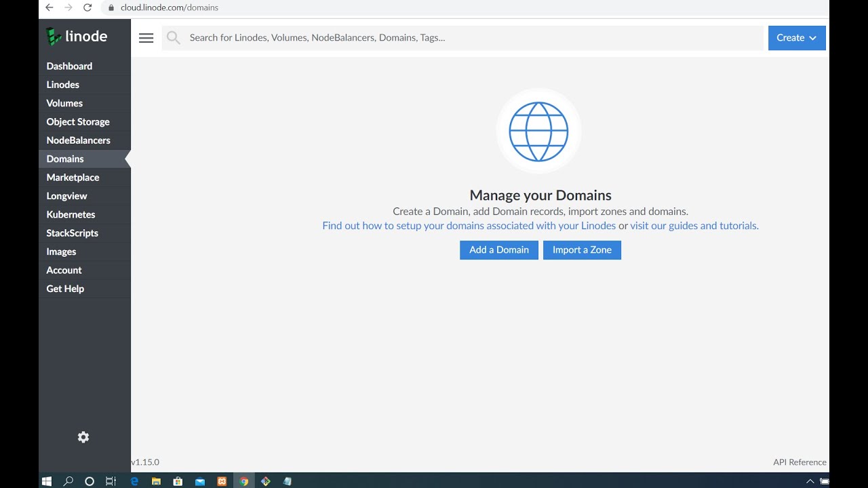Screen dimensions: 868x488
Task: Toggle the hamburger menu icon
Action: pyautogui.click(x=146, y=38)
